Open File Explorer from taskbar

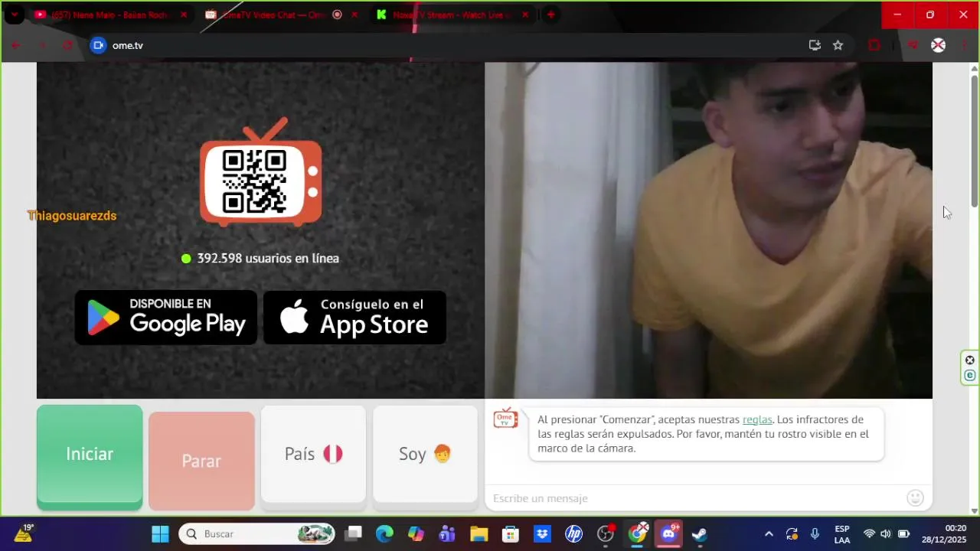[x=479, y=534]
